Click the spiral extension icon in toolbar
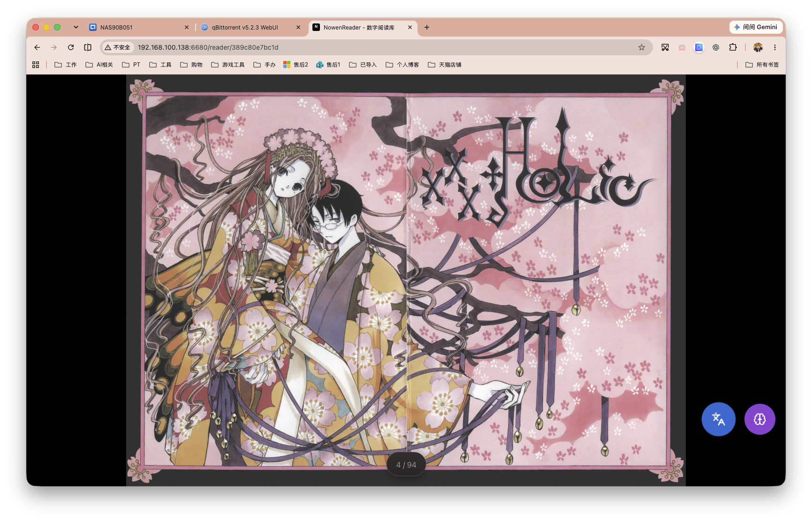 716,47
